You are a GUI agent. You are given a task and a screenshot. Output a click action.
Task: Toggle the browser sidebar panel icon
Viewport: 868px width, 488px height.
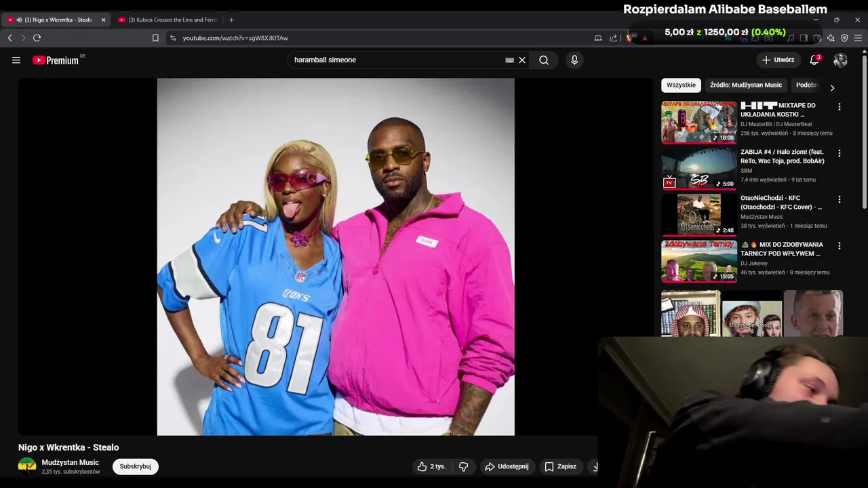click(x=804, y=38)
